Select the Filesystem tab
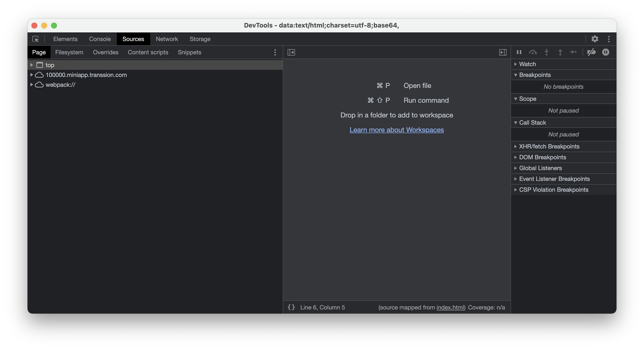The height and width of the screenshot is (350, 644). [69, 52]
